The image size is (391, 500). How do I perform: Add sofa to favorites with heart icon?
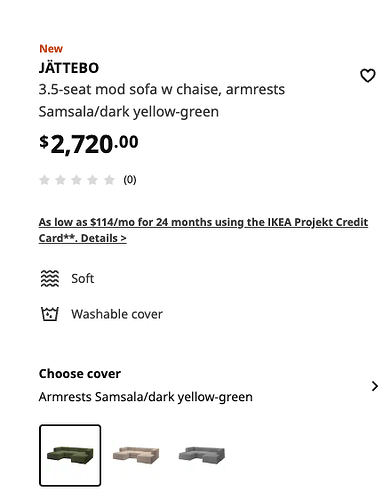[368, 75]
